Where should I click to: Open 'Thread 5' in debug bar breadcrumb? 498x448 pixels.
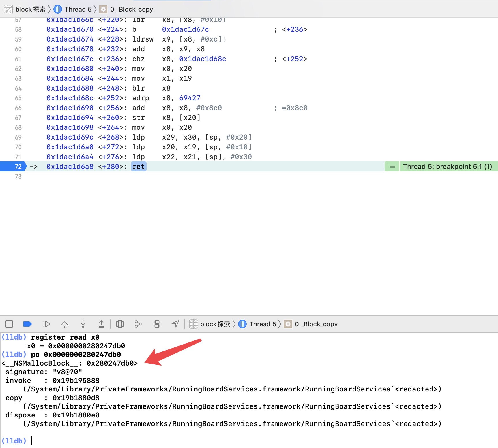coord(257,324)
